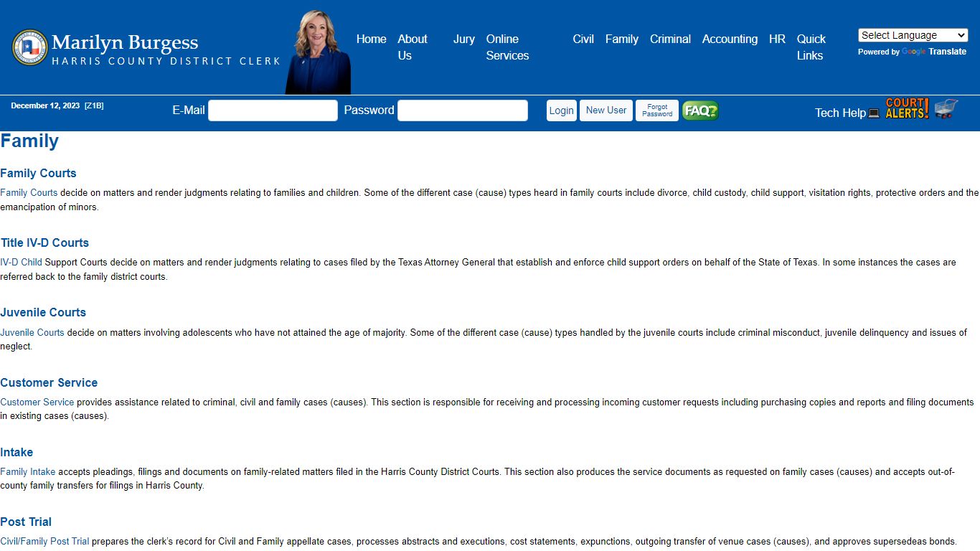This screenshot has height=551, width=980.
Task: Click the Harris County seal logo
Action: 29,47
